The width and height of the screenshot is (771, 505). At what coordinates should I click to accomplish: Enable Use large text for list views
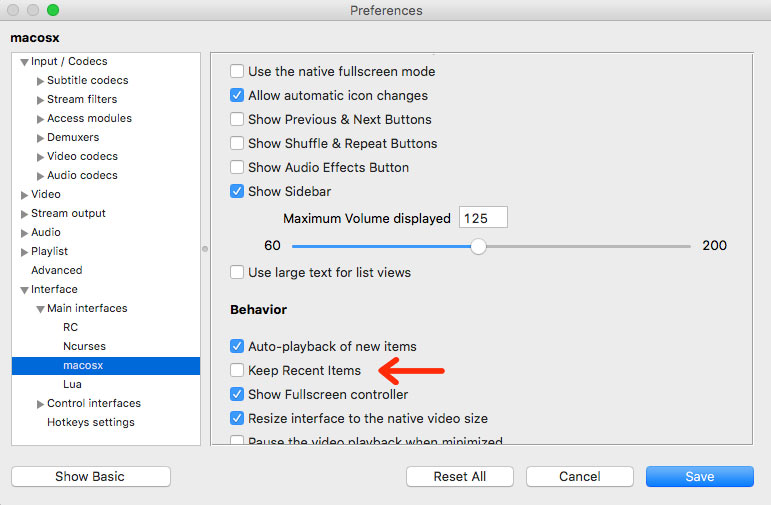click(x=237, y=272)
